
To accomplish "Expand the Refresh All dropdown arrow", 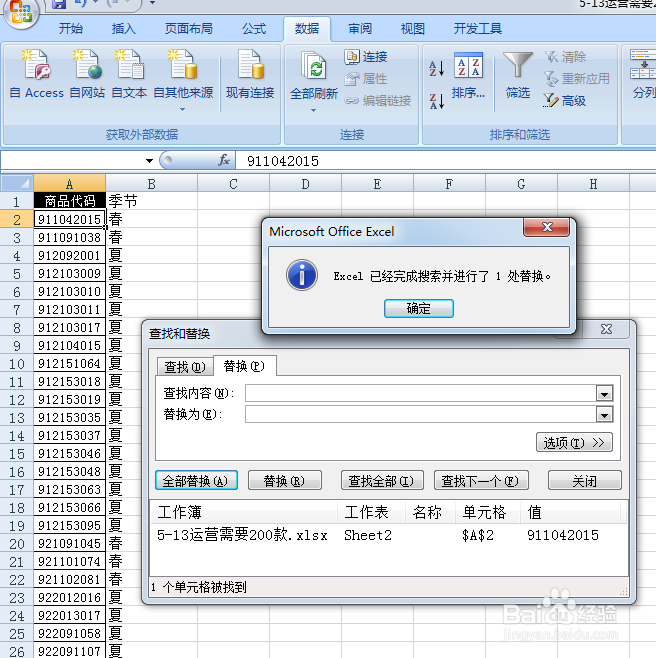I will (x=314, y=110).
